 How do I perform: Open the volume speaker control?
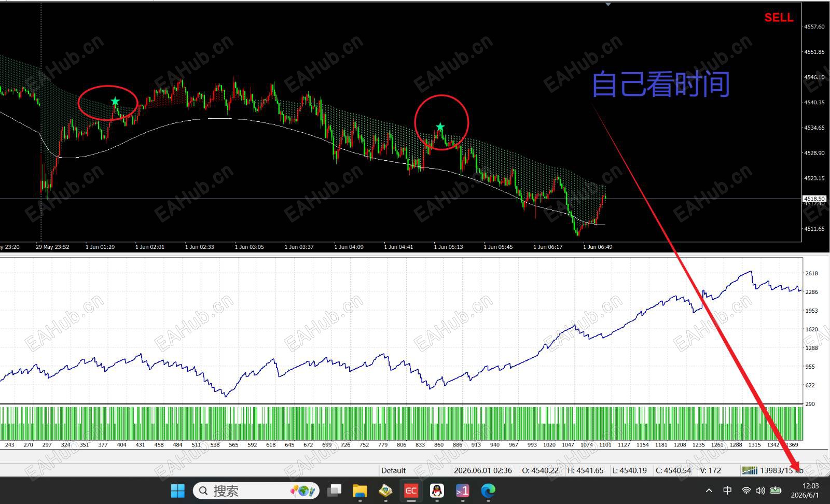[x=760, y=491]
